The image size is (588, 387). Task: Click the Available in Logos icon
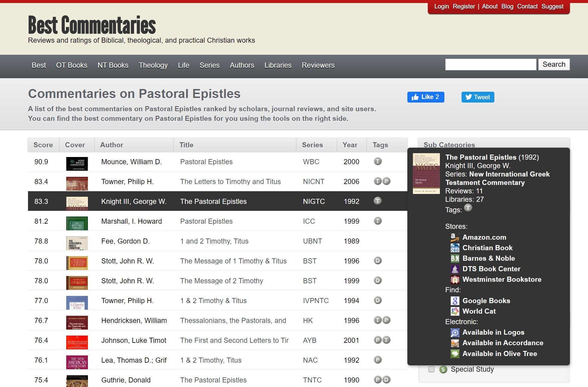455,332
